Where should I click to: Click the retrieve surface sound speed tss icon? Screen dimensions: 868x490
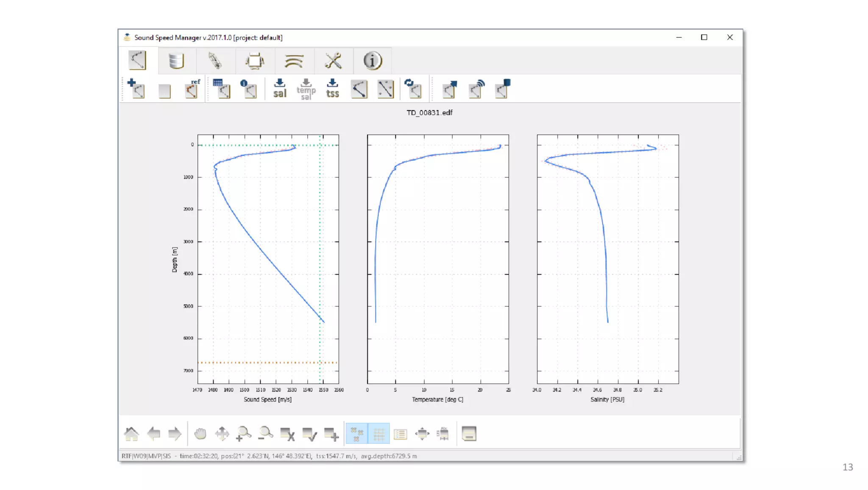(333, 89)
